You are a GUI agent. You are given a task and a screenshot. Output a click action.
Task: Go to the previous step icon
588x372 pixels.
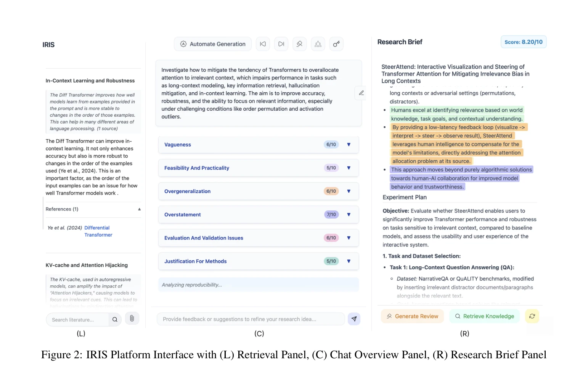click(263, 44)
